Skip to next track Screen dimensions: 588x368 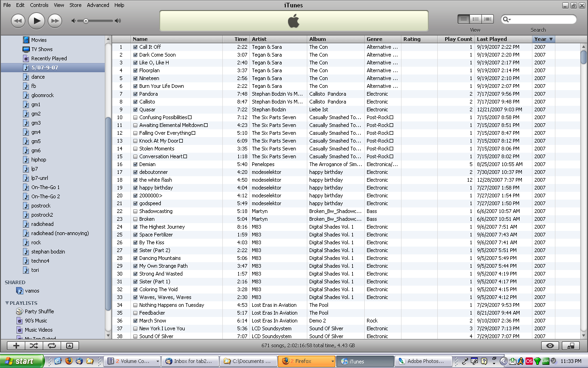55,21
